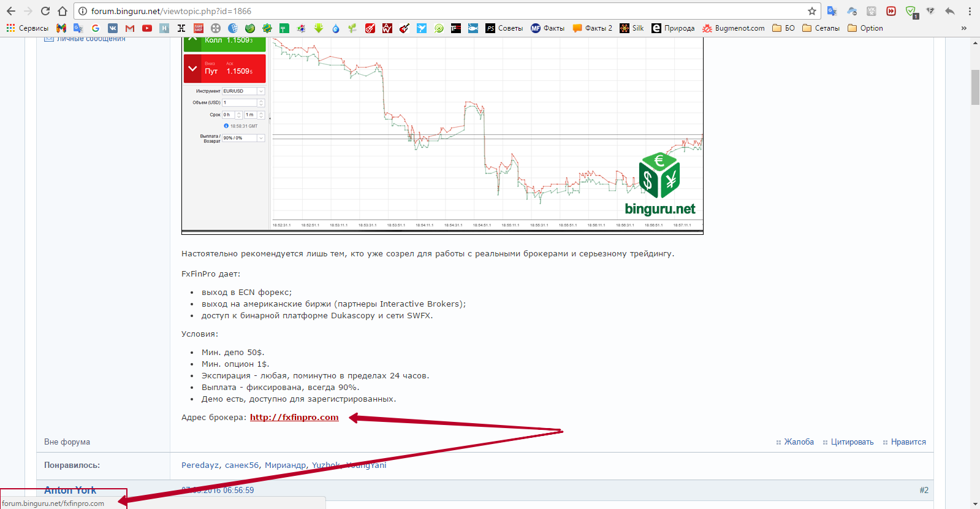The image size is (980, 509).
Task: Open the Sberbank green bookmark icon
Action: point(250,28)
